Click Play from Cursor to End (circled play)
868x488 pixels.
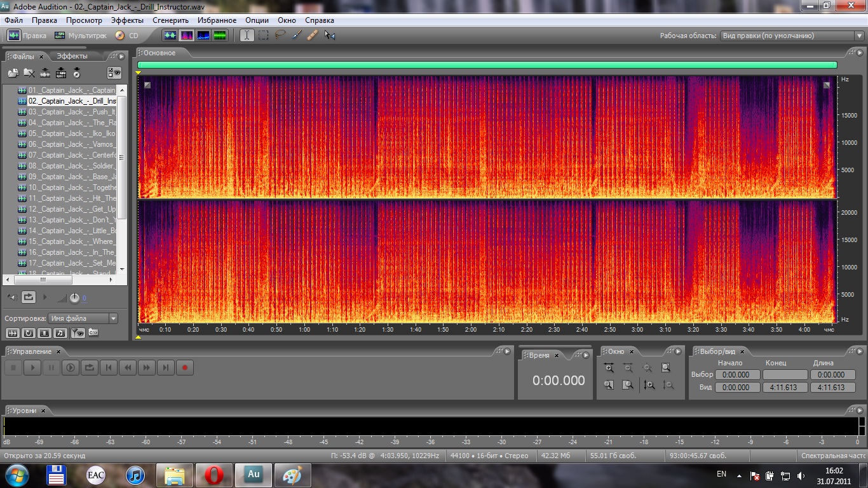point(71,367)
